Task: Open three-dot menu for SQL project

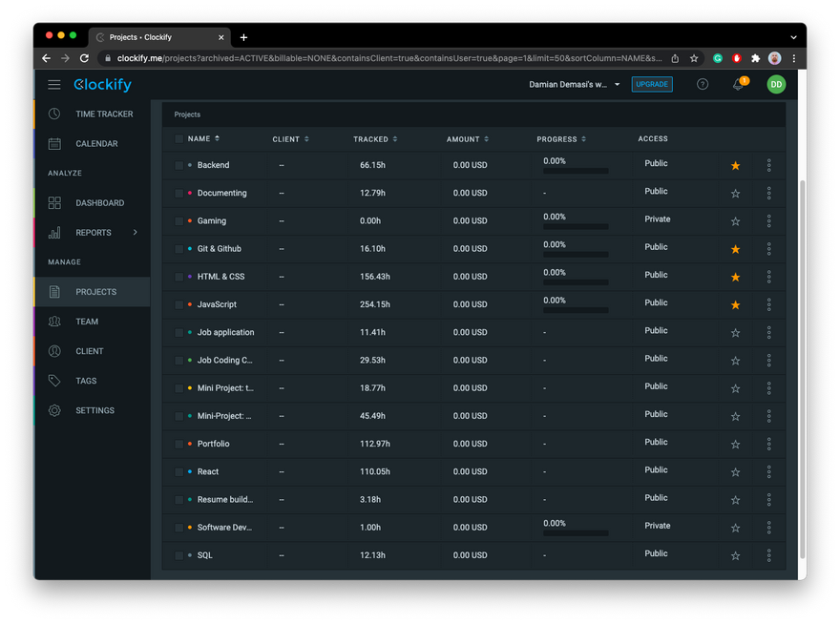Action: 768,554
